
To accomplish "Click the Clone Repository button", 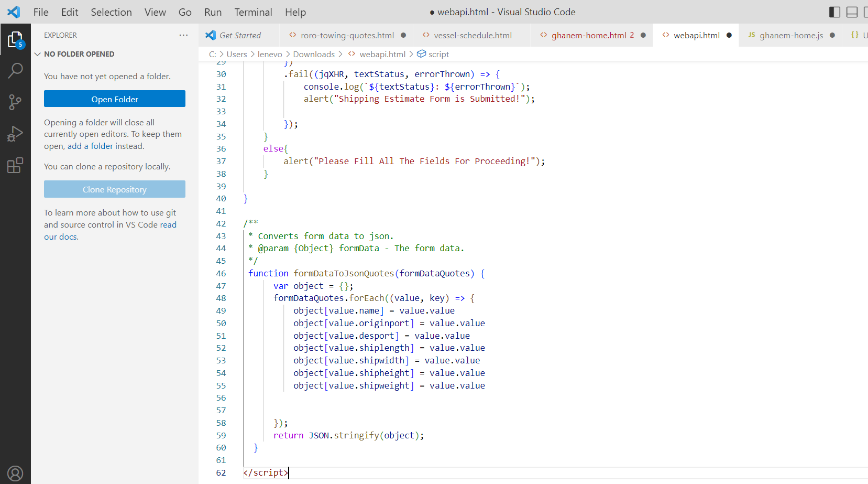I will (114, 189).
